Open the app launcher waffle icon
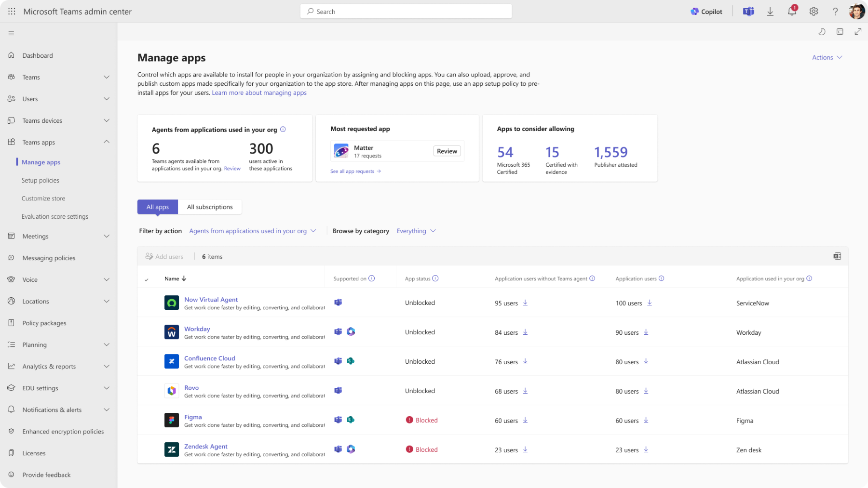This screenshot has height=488, width=868. point(12,12)
